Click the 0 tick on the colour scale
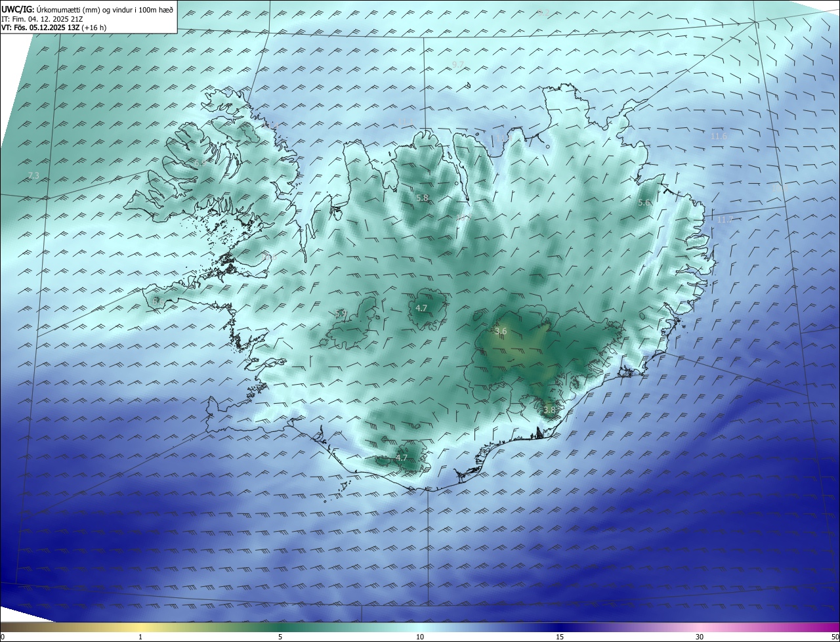Screen dimensions: 840x642 click(x=3, y=637)
